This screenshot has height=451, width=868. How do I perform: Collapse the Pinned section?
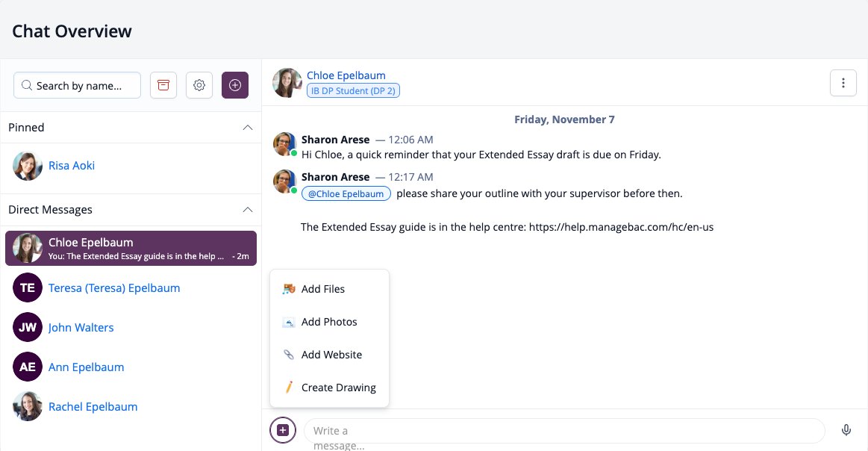pos(248,128)
